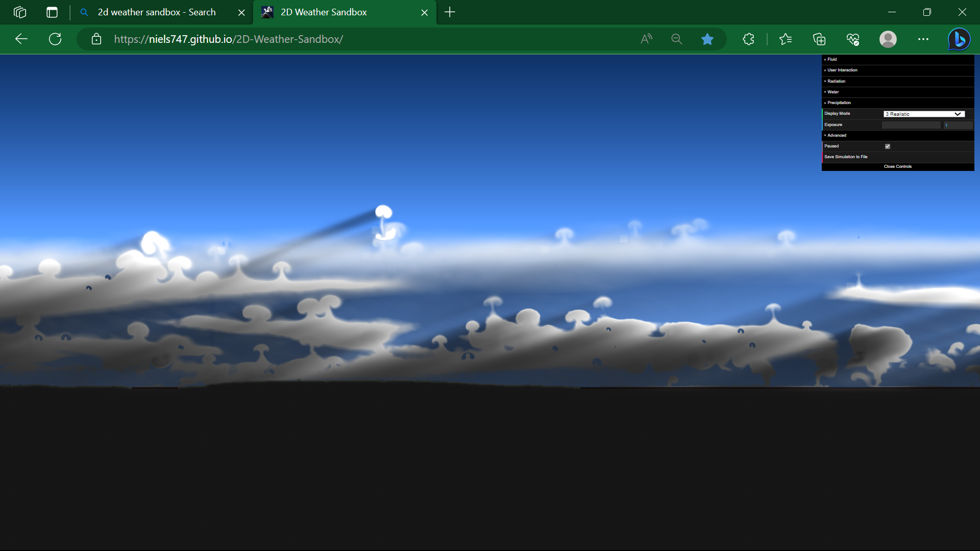Screen dimensions: 980x551
Task: Click the Close Controls button
Action: pos(897,166)
